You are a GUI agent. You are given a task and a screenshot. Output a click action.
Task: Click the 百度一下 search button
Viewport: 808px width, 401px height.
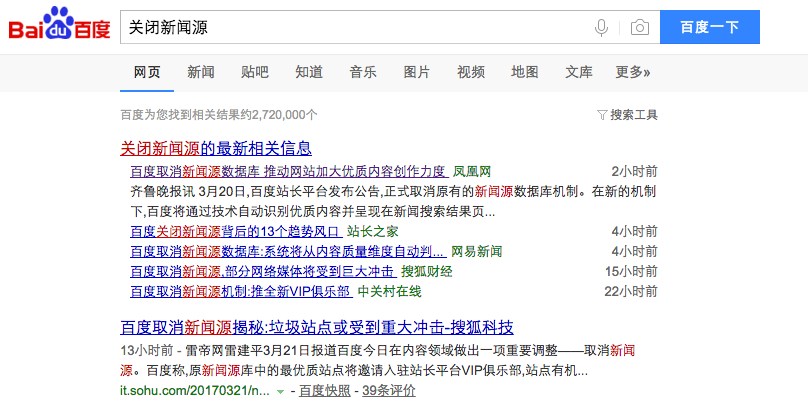coord(710,27)
